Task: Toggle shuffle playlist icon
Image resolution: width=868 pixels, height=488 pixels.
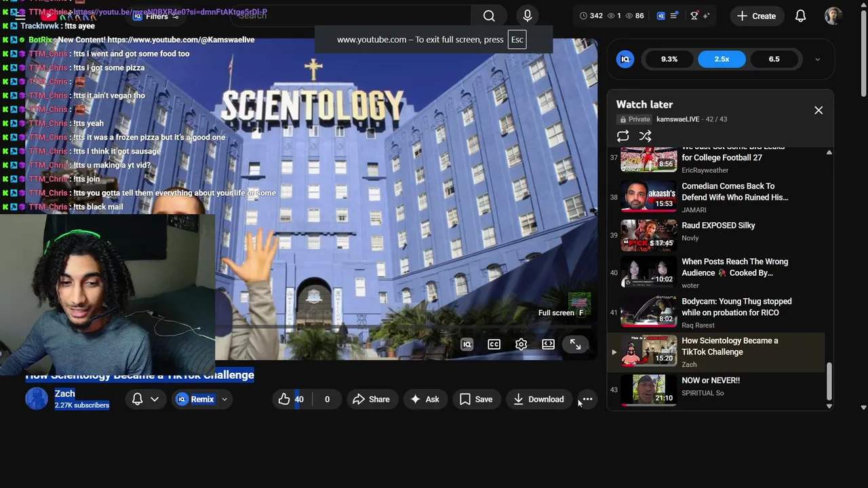Action: tap(645, 136)
